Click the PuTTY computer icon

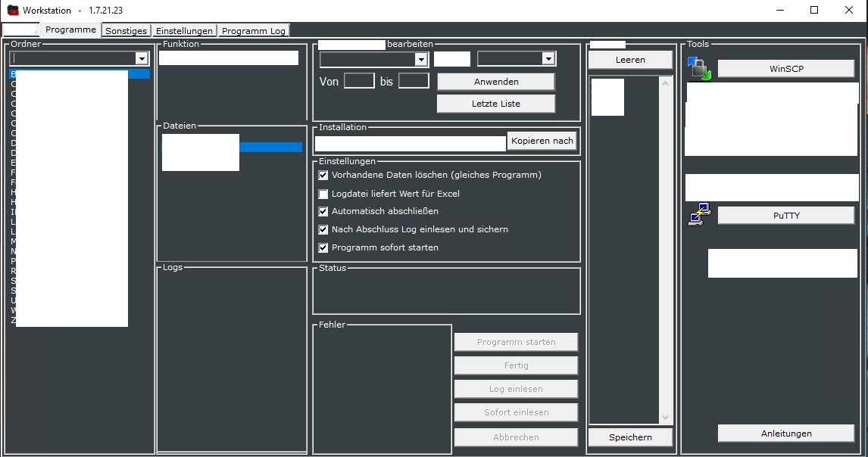click(700, 215)
